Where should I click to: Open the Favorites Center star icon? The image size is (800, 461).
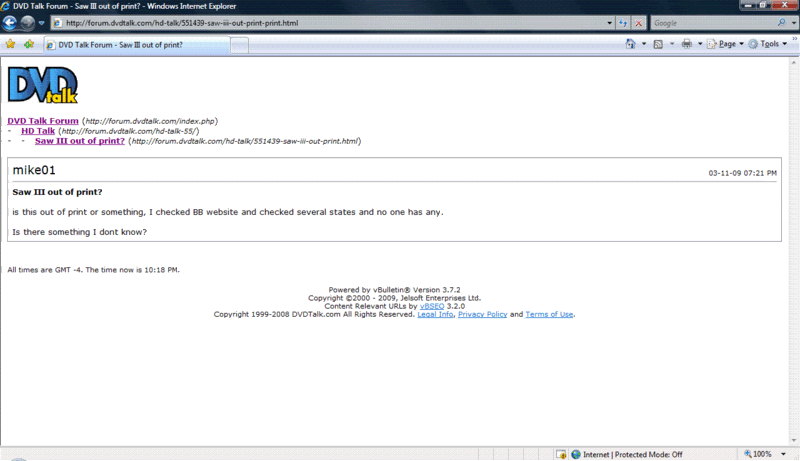11,44
